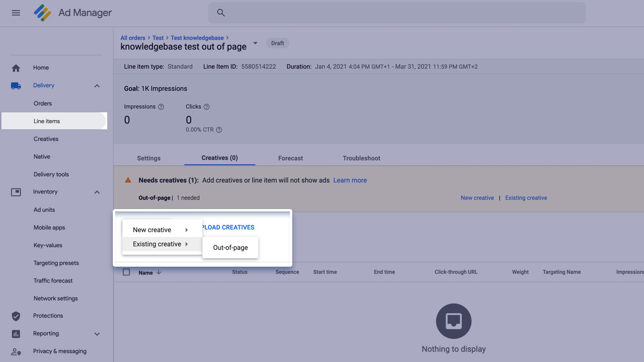Click the End time column header
644x362 pixels.
[384, 272]
